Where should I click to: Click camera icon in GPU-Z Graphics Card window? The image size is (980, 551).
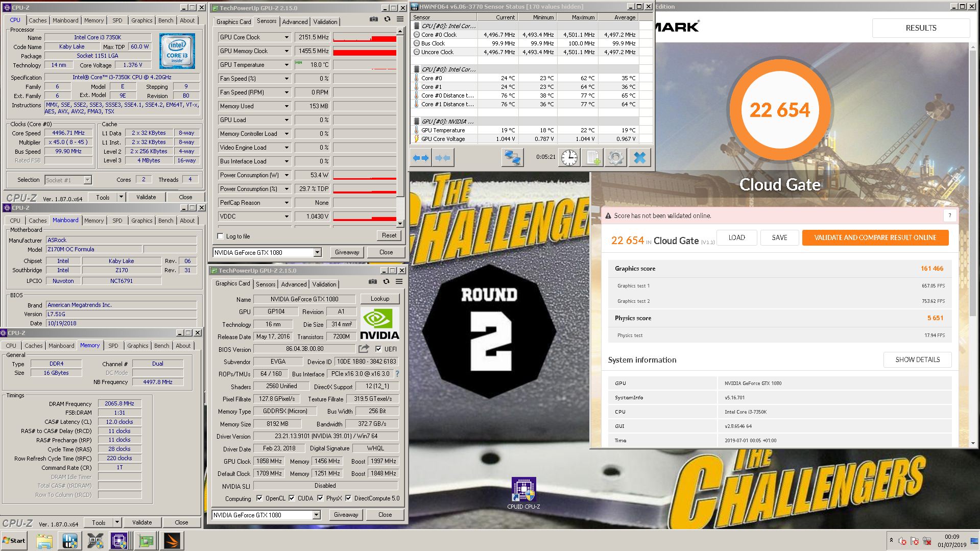coord(373,282)
